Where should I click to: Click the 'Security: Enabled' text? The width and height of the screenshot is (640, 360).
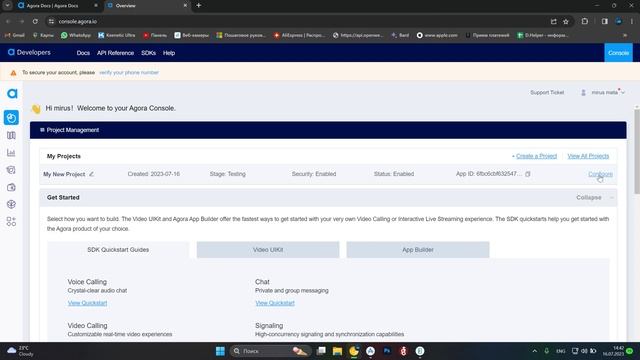tap(314, 174)
